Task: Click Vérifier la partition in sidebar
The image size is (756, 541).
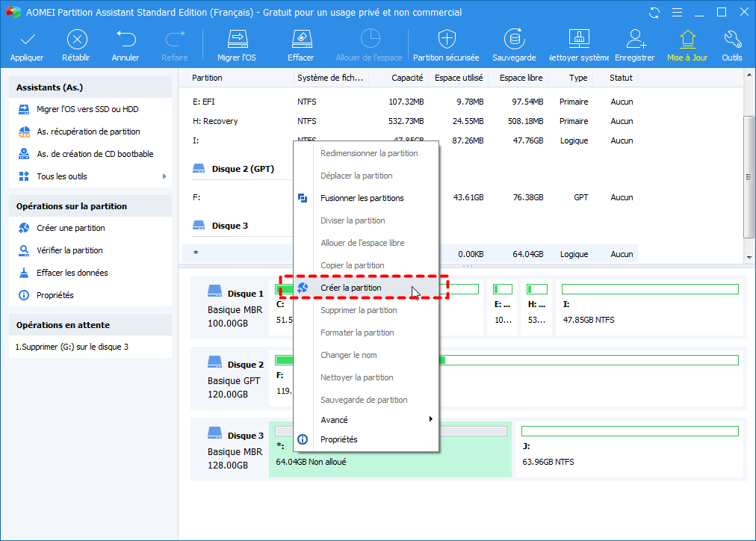Action: pyautogui.click(x=69, y=250)
